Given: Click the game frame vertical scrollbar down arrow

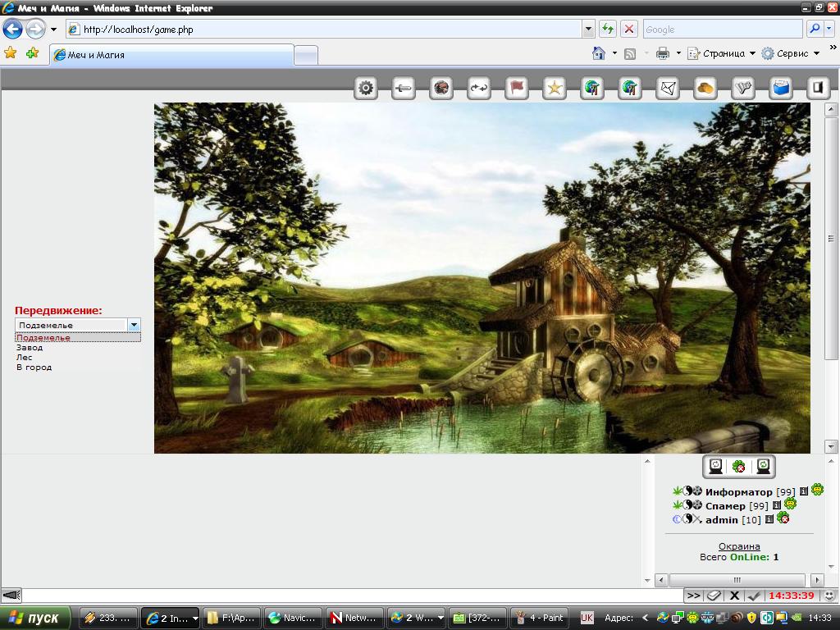Looking at the screenshot, I should pos(831,445).
